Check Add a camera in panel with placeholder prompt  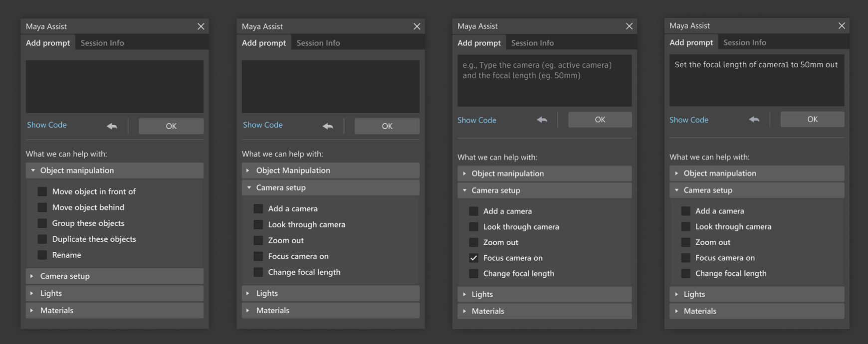coord(473,211)
